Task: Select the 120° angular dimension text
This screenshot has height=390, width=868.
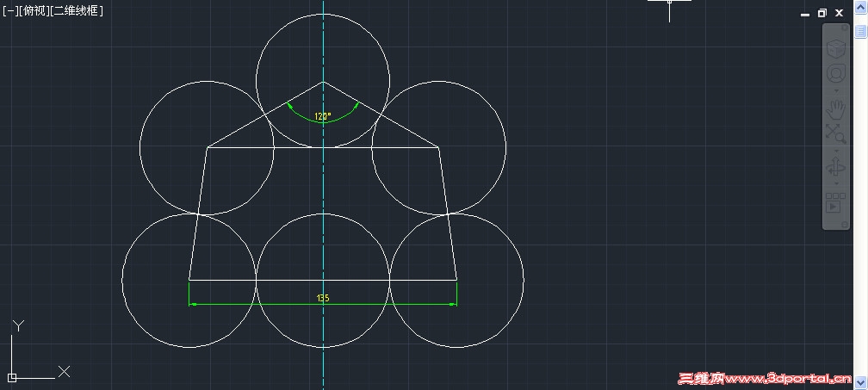Action: coord(323,116)
